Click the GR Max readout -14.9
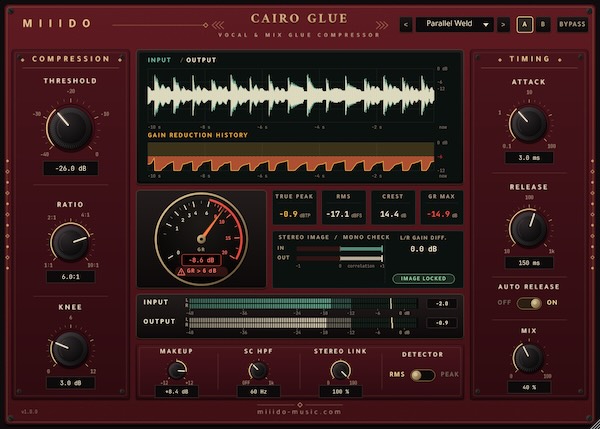The width and height of the screenshot is (600, 429). click(442, 214)
